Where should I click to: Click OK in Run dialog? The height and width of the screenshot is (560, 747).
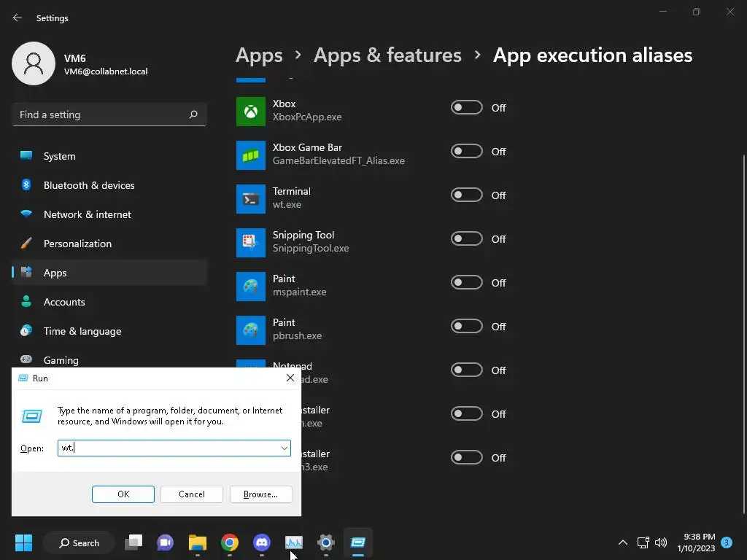(x=123, y=494)
